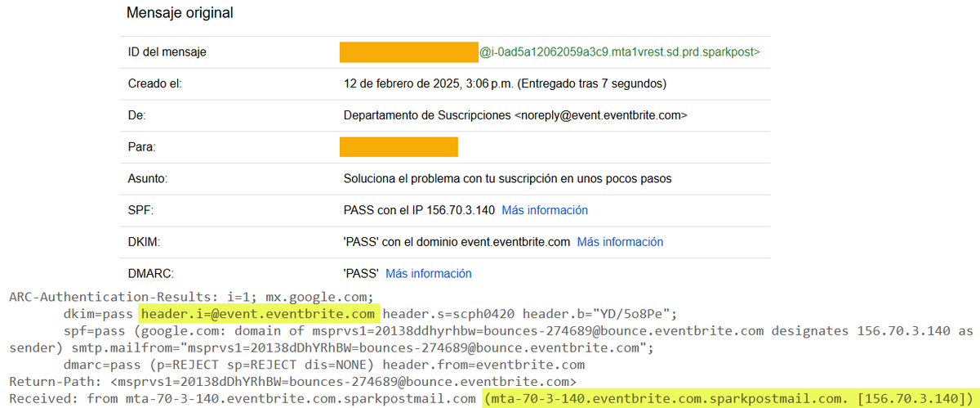Click the 'ARC-Authentication-Results' header line
The image size is (980, 408).
point(190,296)
